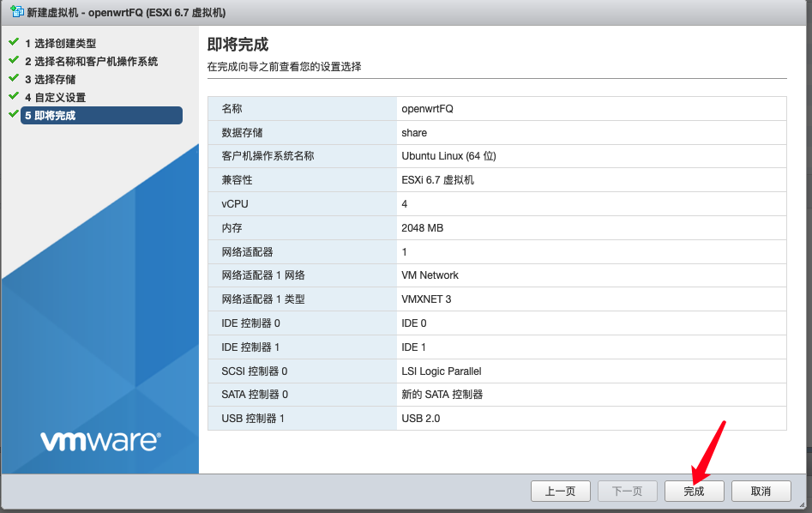Screen dimensions: 812x513
Task: Click the subtitle 在完成向导之前查看您的设置选择
Action: (x=285, y=67)
